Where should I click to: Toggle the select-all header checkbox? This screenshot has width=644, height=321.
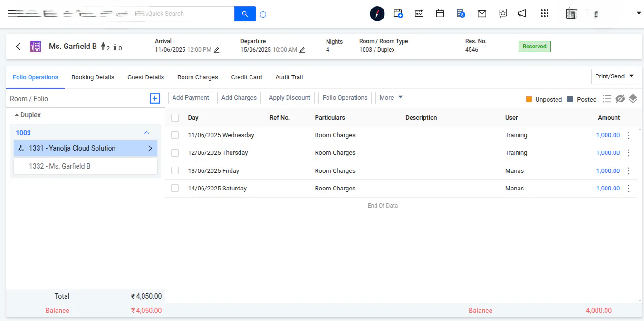coord(175,118)
